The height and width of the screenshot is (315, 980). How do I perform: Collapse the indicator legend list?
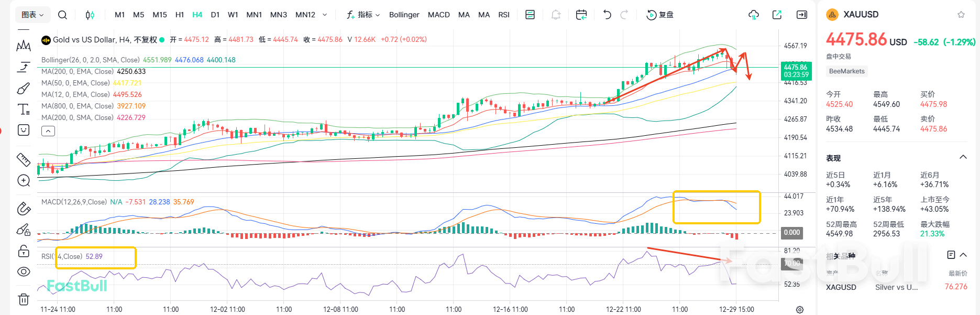tap(48, 131)
